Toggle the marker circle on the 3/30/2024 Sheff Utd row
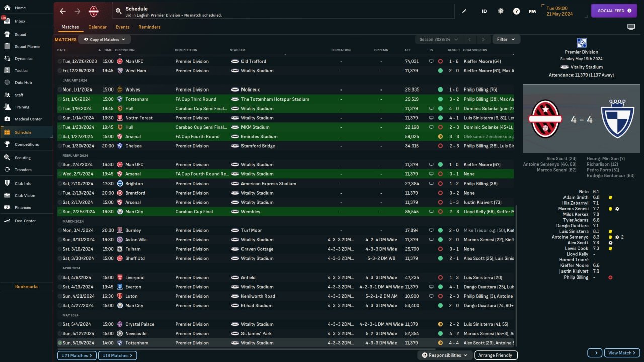 pos(60,258)
